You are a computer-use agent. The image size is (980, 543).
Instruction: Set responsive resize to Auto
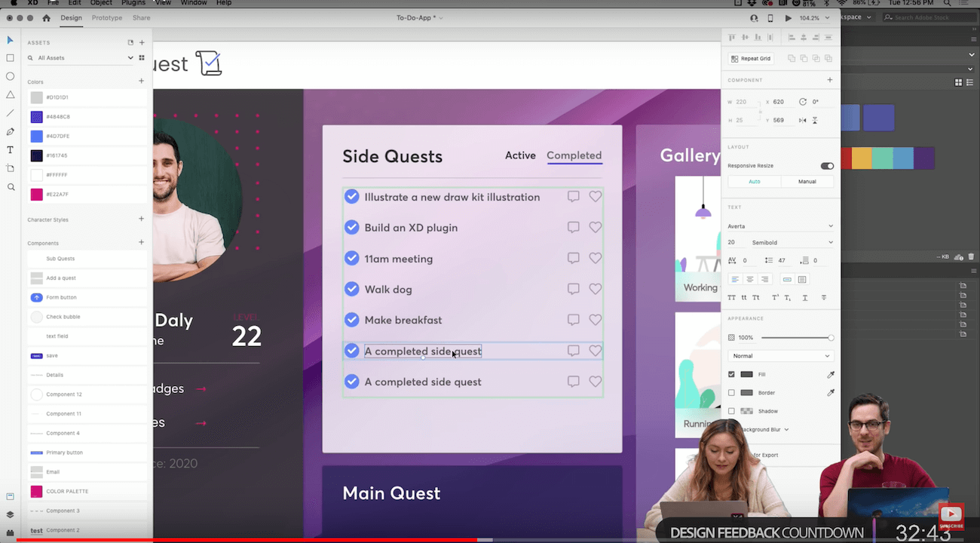(754, 181)
